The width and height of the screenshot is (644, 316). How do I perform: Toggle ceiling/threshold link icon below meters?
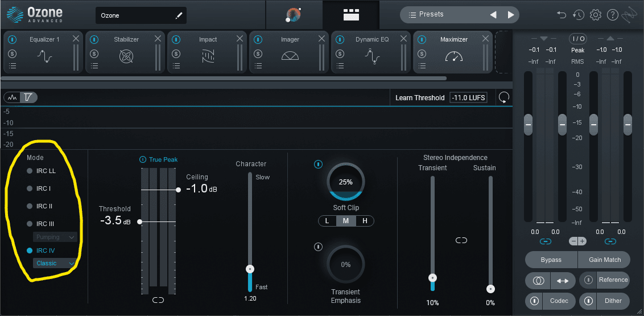pyautogui.click(x=158, y=301)
